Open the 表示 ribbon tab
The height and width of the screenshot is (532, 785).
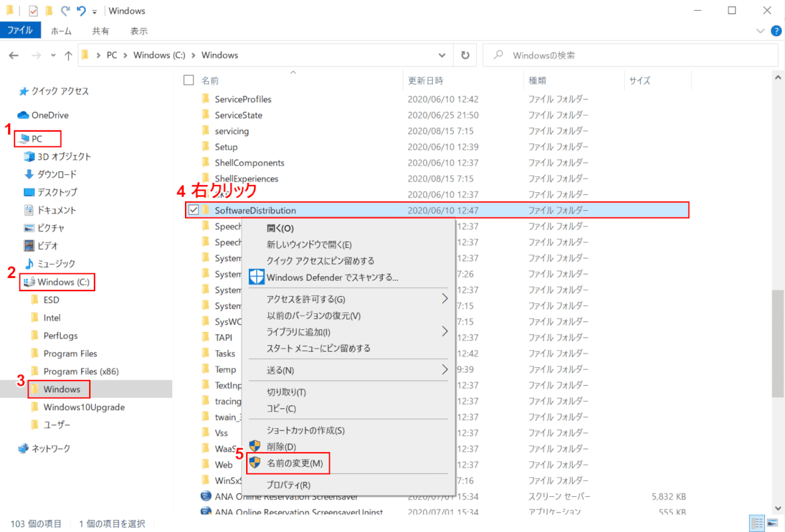(138, 31)
